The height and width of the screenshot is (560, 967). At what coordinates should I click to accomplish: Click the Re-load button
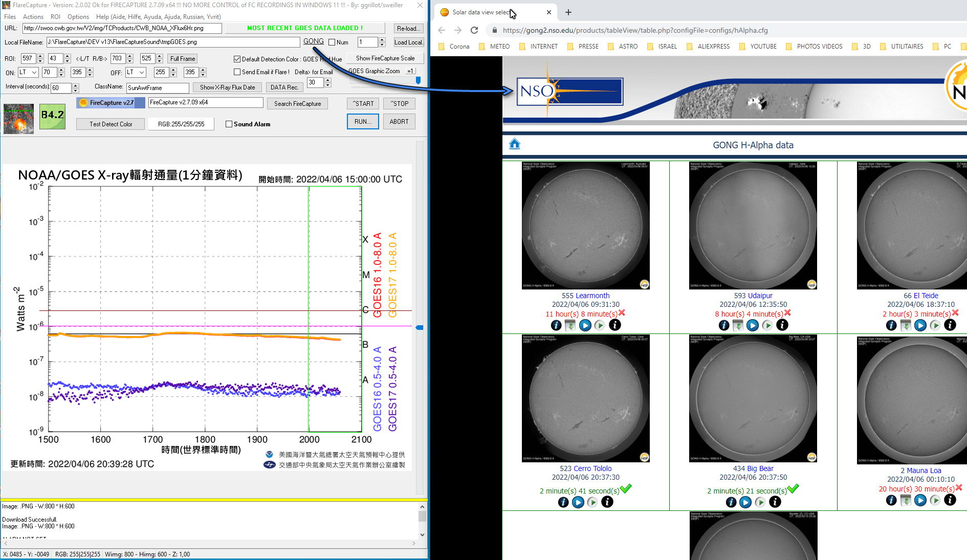(x=408, y=29)
